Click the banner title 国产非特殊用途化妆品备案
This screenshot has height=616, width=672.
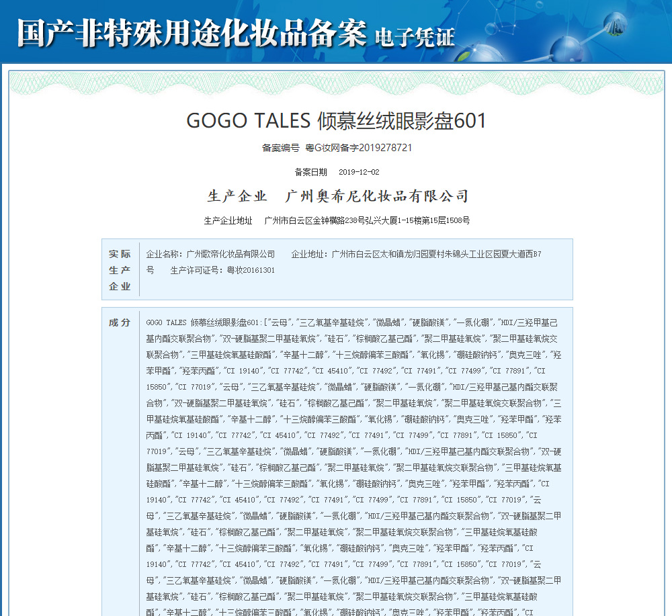192,34
